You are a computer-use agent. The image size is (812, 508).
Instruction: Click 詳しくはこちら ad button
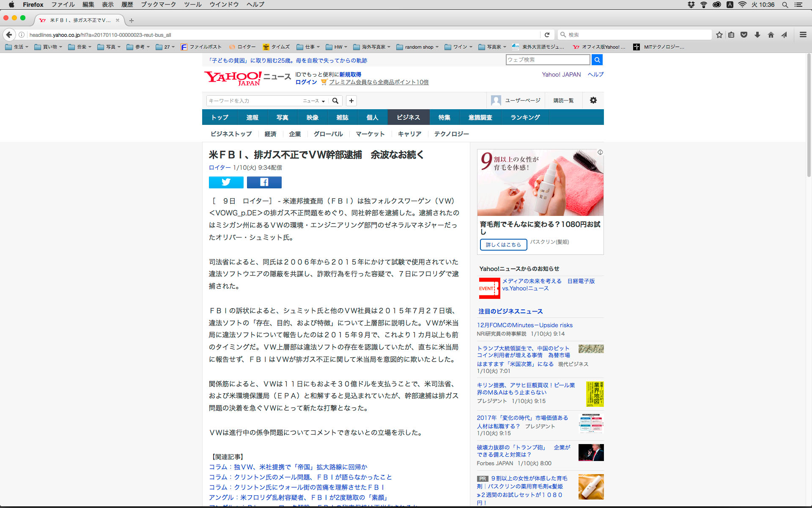503,245
